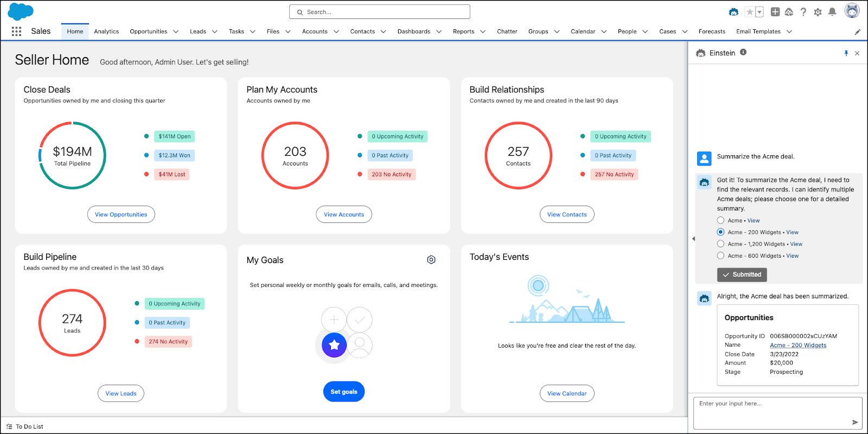
Task: Expand the Opportunities tab chevron
Action: coord(176,31)
